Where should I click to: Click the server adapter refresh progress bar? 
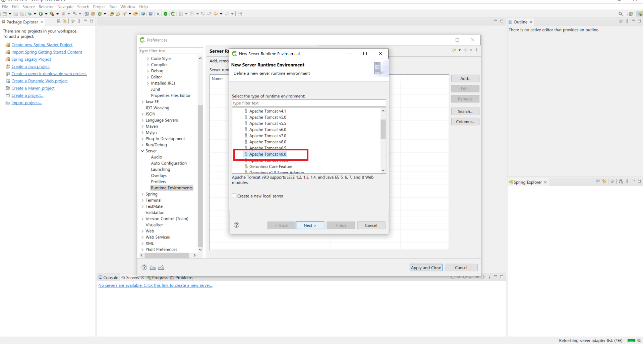point(632,340)
